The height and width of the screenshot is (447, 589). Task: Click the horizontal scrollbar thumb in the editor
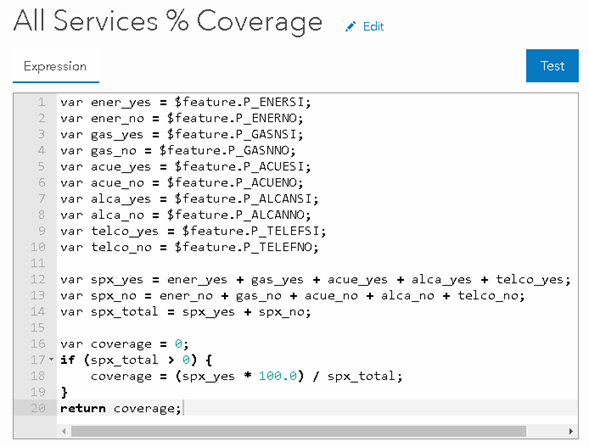298,431
